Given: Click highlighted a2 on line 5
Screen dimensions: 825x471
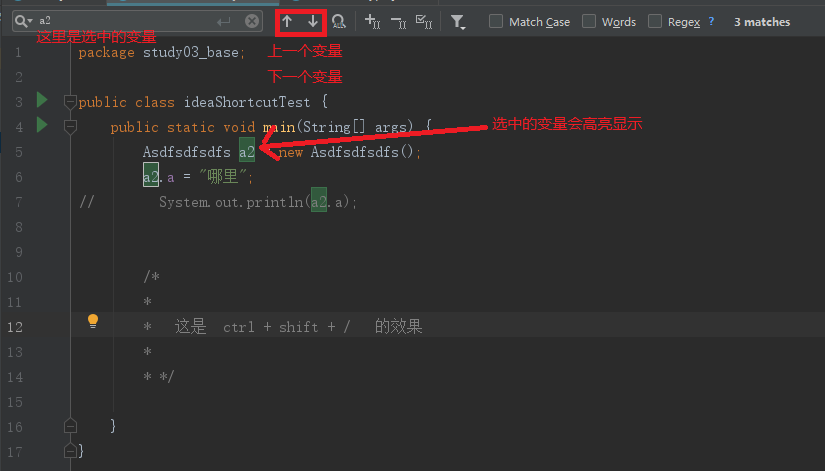Looking at the screenshot, I should click(x=247, y=152).
